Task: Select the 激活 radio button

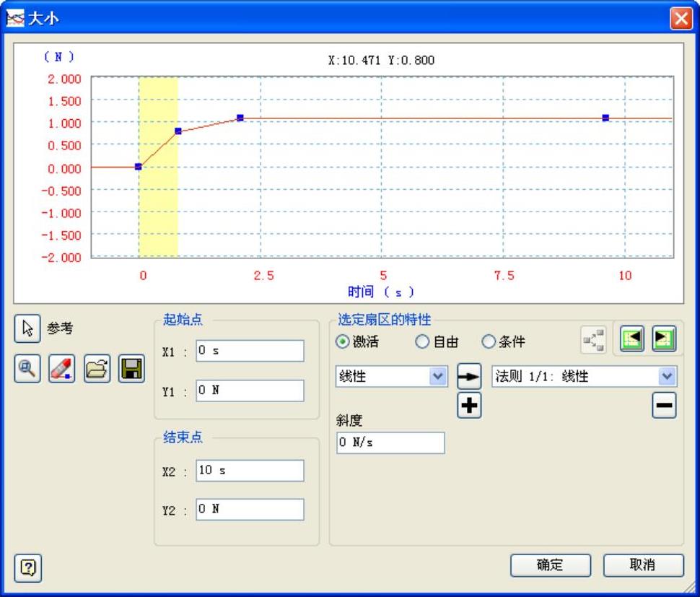Action: 343,342
